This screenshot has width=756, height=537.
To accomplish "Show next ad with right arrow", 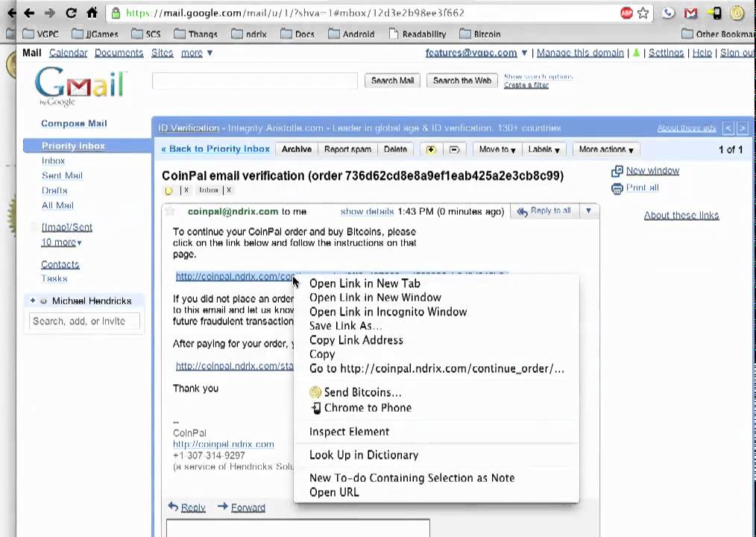I will click(x=743, y=128).
